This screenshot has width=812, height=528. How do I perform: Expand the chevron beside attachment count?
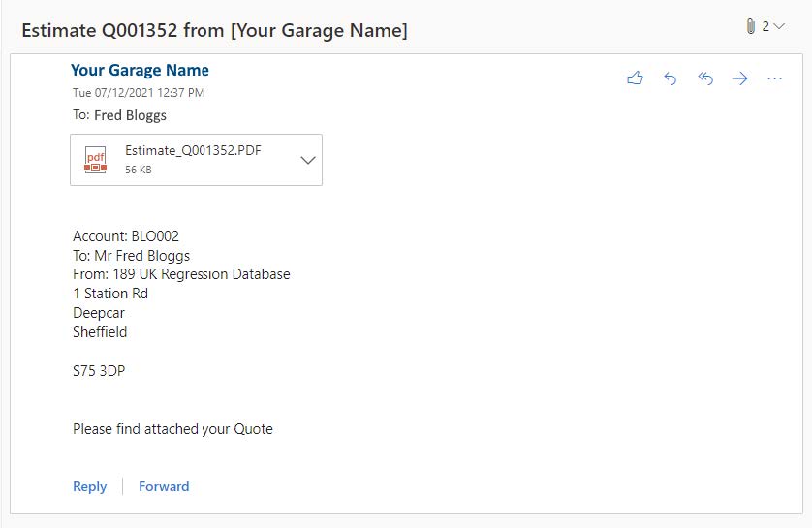coord(778,27)
